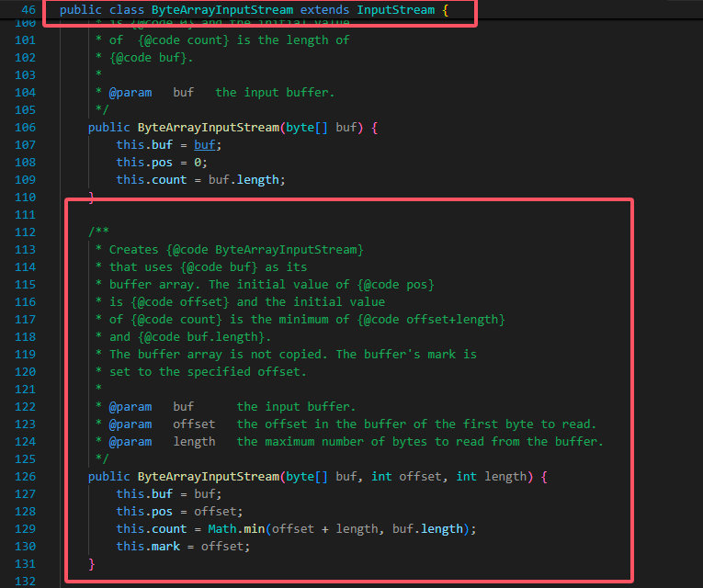Select line number 106 in the gutter

point(26,127)
